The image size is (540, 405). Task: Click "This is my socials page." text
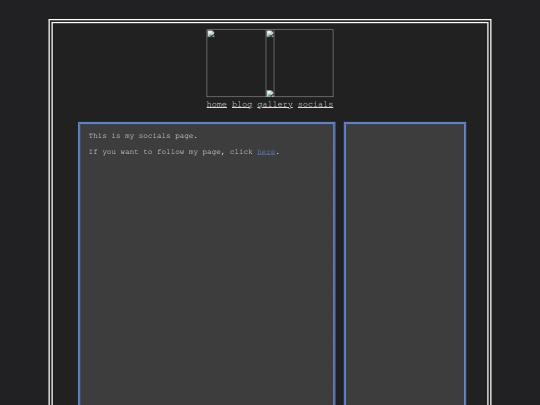(x=143, y=136)
